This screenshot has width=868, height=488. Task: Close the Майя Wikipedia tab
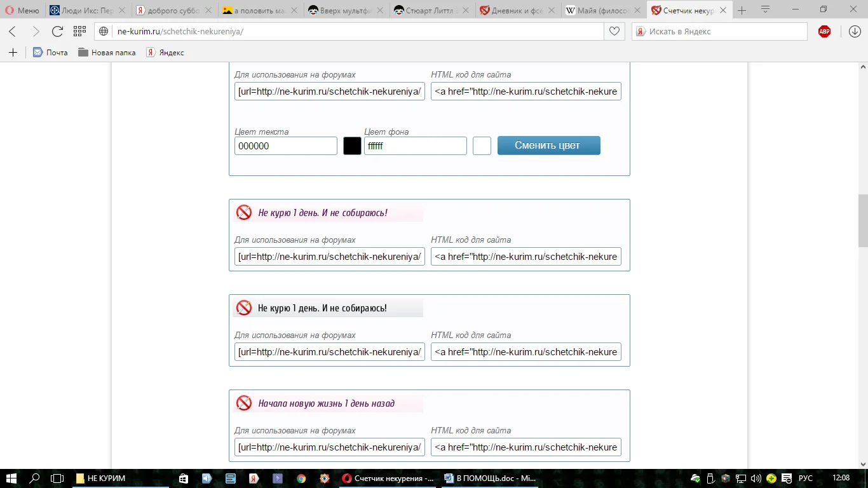[x=637, y=11]
